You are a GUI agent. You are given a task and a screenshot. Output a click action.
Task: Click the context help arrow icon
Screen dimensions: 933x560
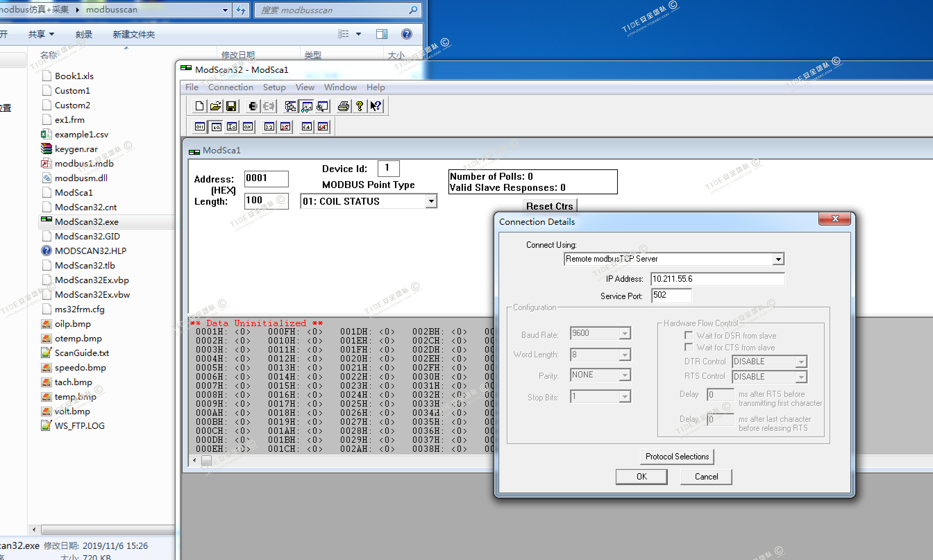376,107
